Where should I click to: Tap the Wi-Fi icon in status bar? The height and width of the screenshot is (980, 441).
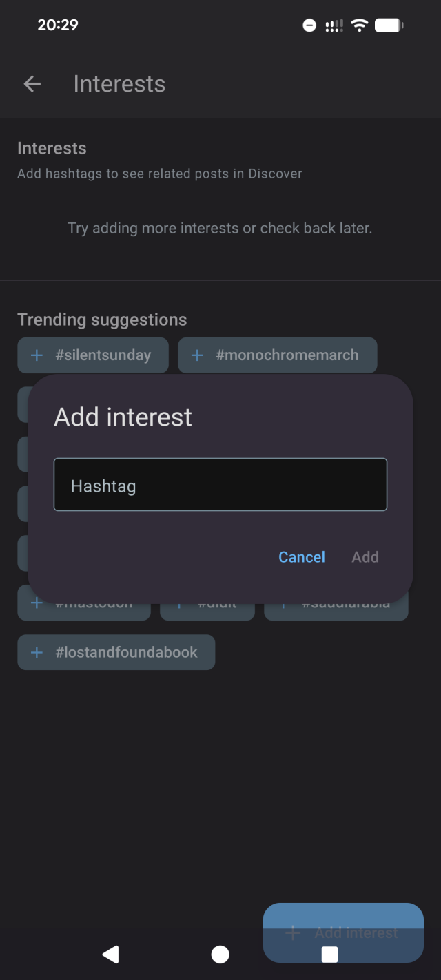coord(360,25)
